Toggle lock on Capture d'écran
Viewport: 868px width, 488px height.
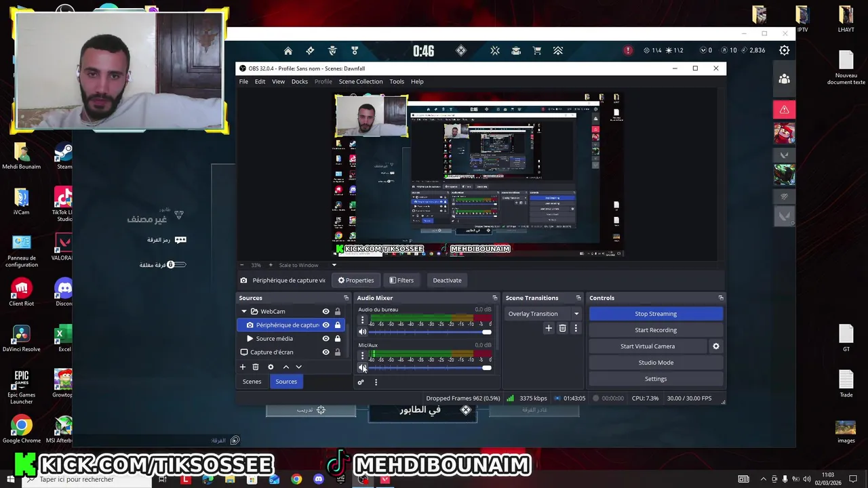(338, 352)
